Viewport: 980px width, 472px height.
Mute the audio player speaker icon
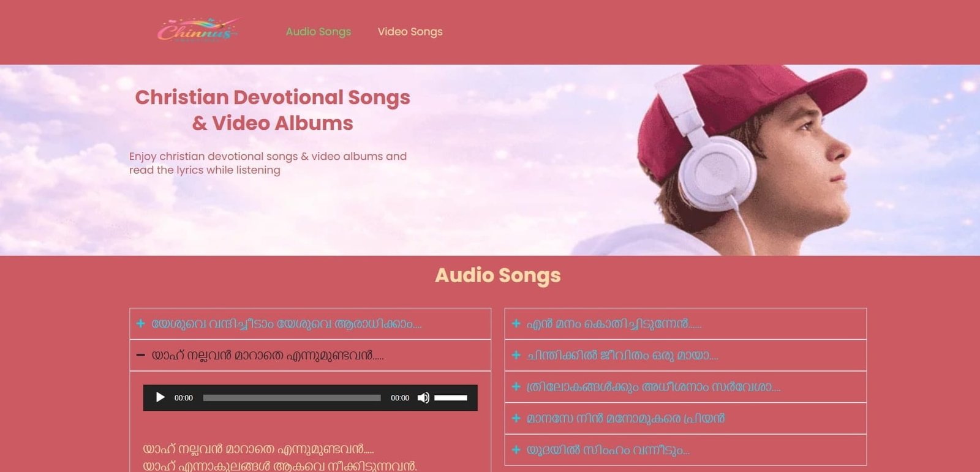click(423, 398)
